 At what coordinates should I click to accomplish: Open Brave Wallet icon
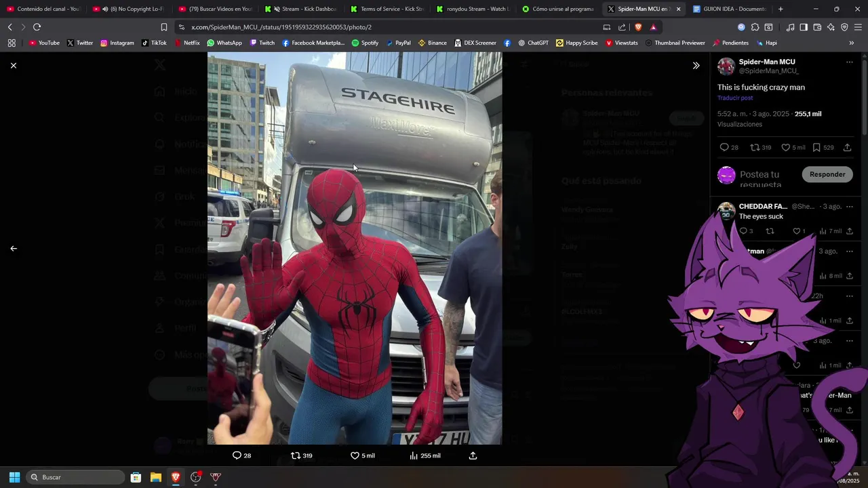pyautogui.click(x=817, y=27)
